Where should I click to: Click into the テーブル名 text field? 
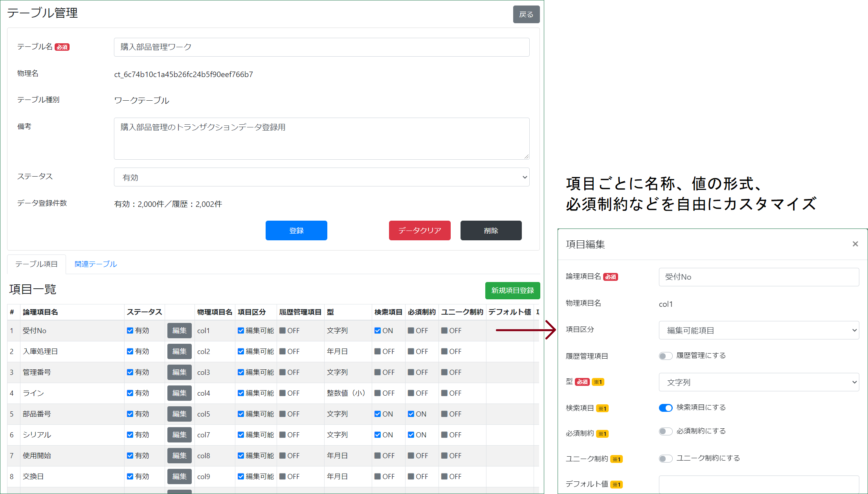pos(321,47)
